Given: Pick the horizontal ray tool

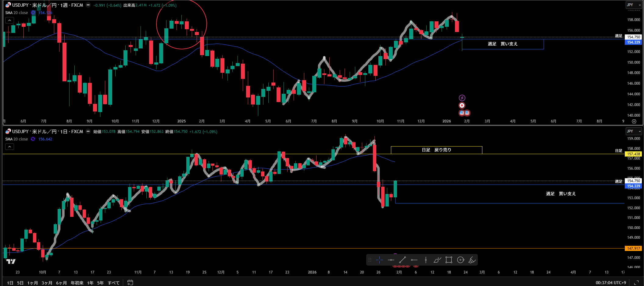Looking at the screenshot, I should (x=414, y=260).
